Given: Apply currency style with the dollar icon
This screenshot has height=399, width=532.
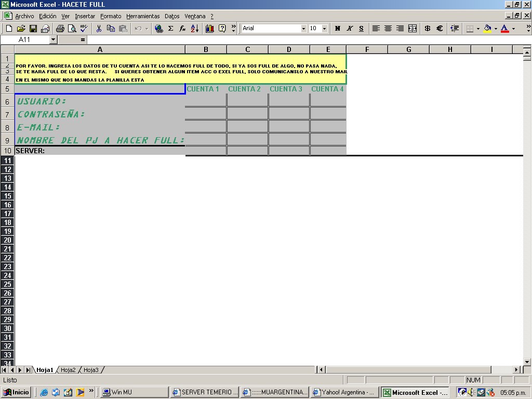Looking at the screenshot, I should click(428, 29).
